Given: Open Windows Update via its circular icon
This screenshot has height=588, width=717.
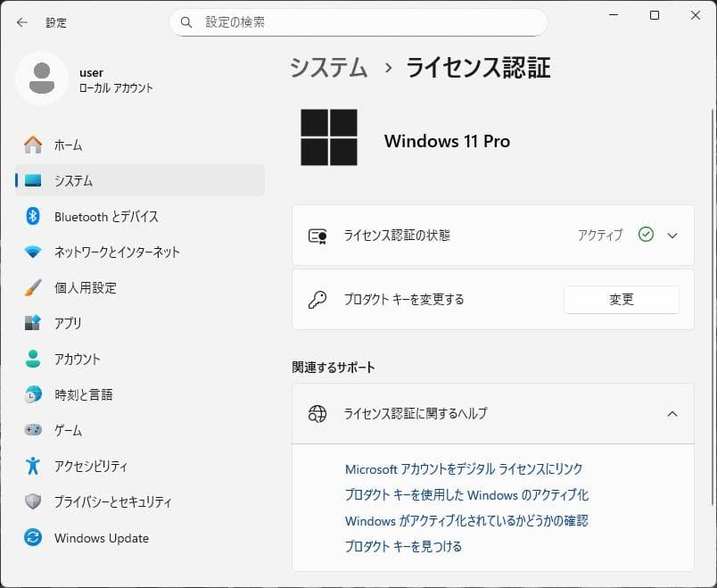Looking at the screenshot, I should tap(33, 537).
